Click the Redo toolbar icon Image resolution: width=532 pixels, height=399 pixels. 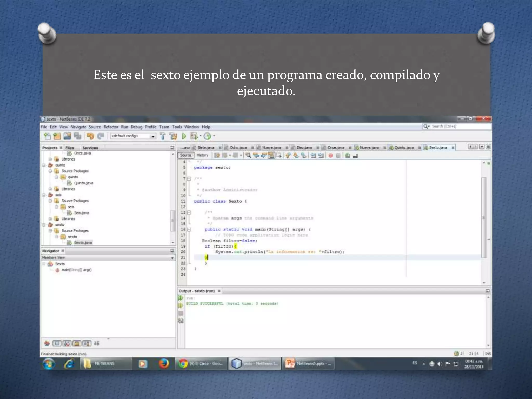pyautogui.click(x=101, y=136)
